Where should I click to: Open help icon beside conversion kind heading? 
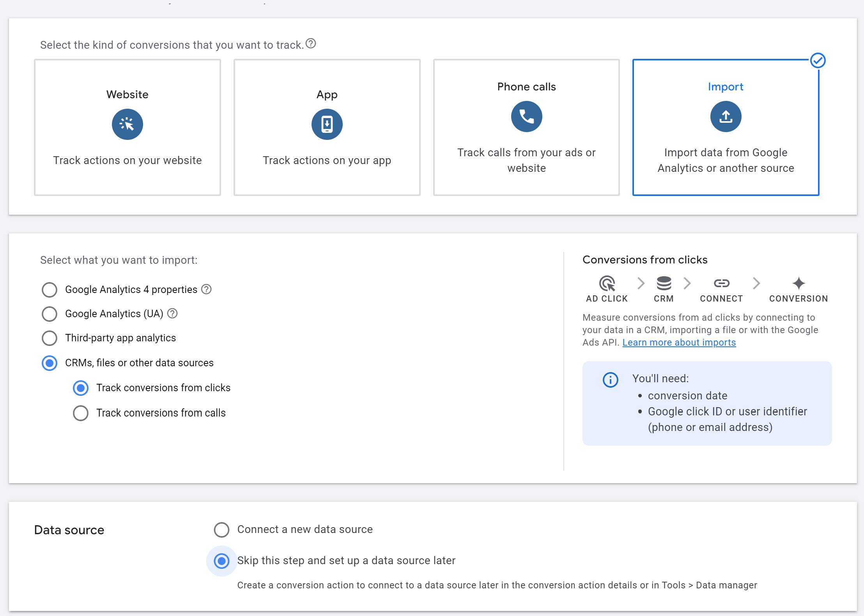pos(311,44)
